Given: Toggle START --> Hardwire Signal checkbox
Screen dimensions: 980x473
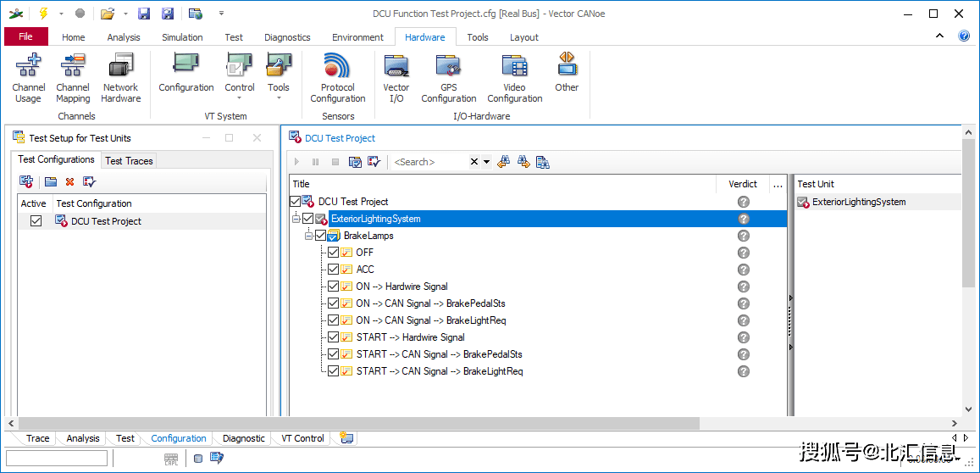Looking at the screenshot, I should coord(333,337).
